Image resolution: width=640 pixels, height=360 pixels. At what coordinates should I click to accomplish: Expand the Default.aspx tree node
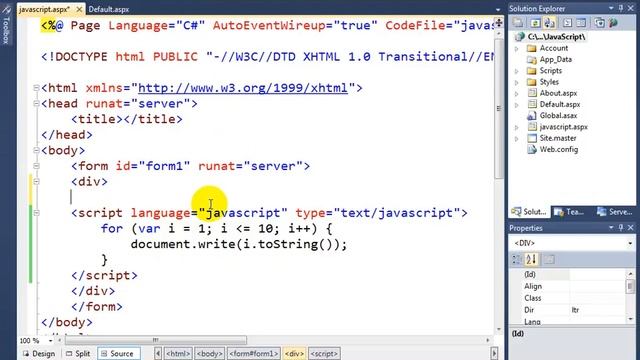tap(517, 105)
